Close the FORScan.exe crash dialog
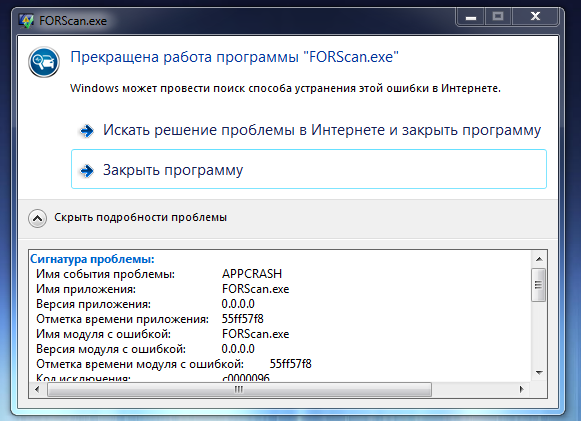Screen dimensions: 581x421 (535, 17)
